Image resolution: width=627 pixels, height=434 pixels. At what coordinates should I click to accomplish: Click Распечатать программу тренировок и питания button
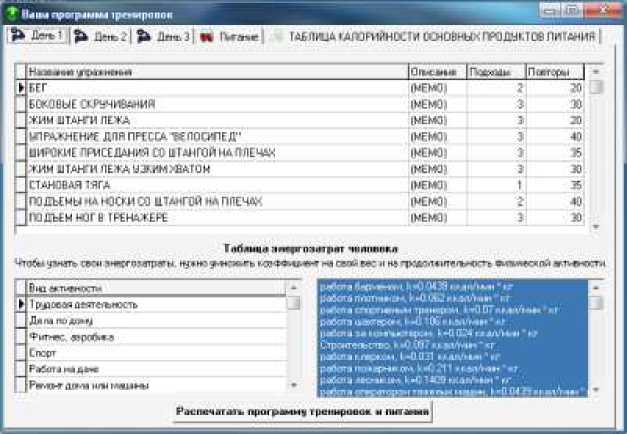pos(303,412)
